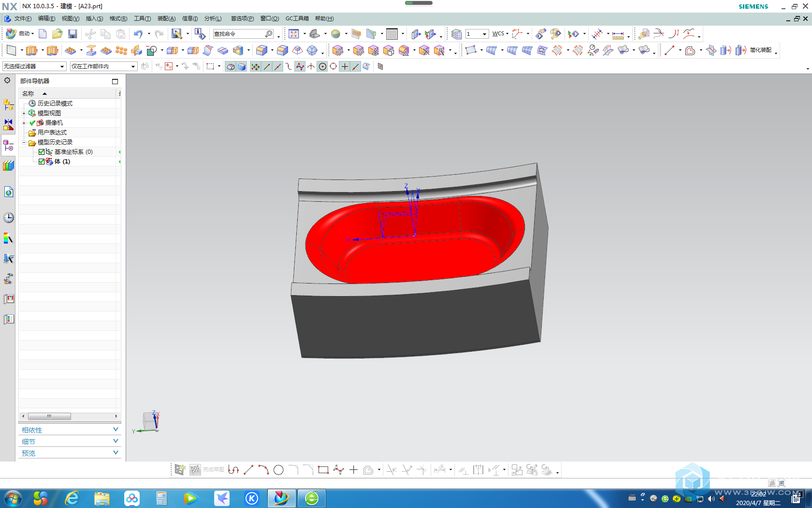Open the Constraint Navigator sidebar icon
This screenshot has width=812, height=508.
[9, 125]
